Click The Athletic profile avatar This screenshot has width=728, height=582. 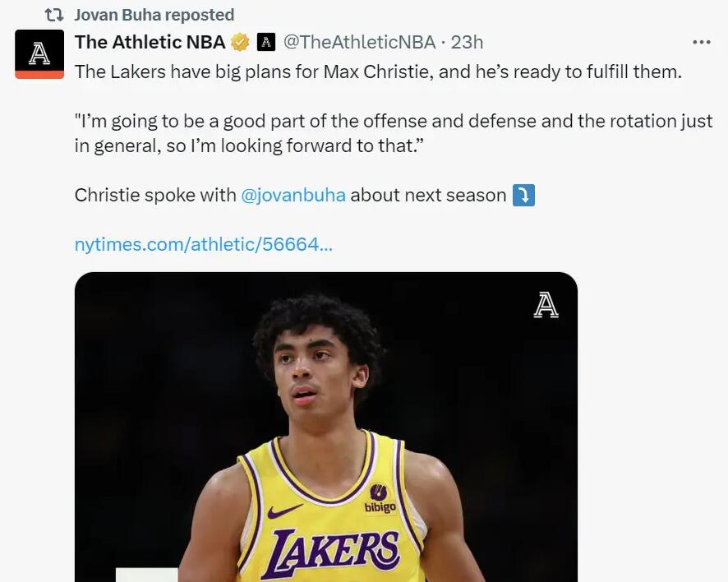39,53
